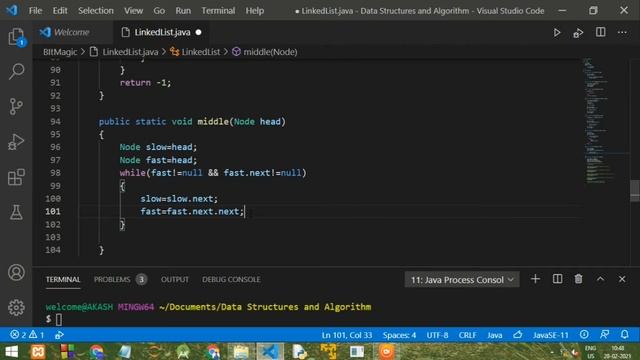Create a new terminal with the plus icon
640x360 pixels.
tap(535, 279)
